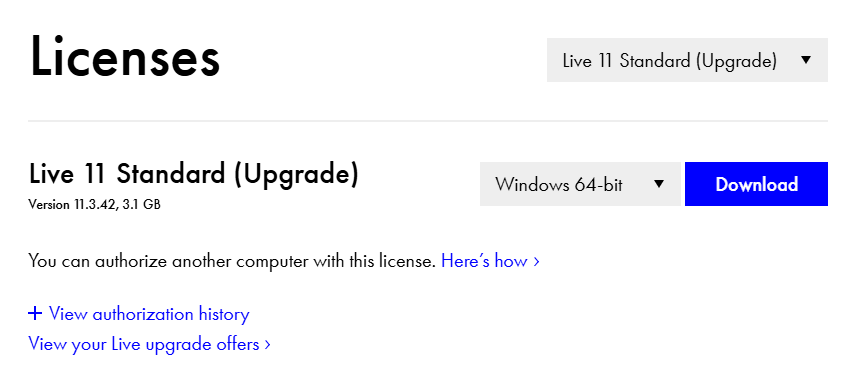Expand the View authorization history section
This screenshot has height=375, width=856.
point(139,314)
